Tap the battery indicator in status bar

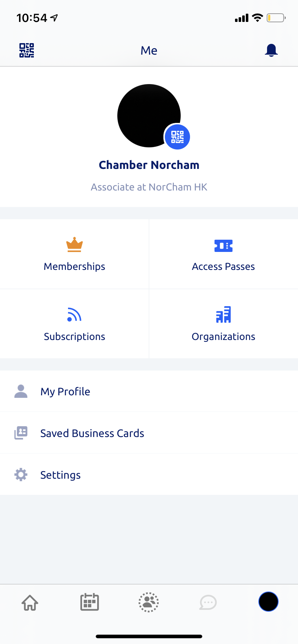tap(276, 18)
